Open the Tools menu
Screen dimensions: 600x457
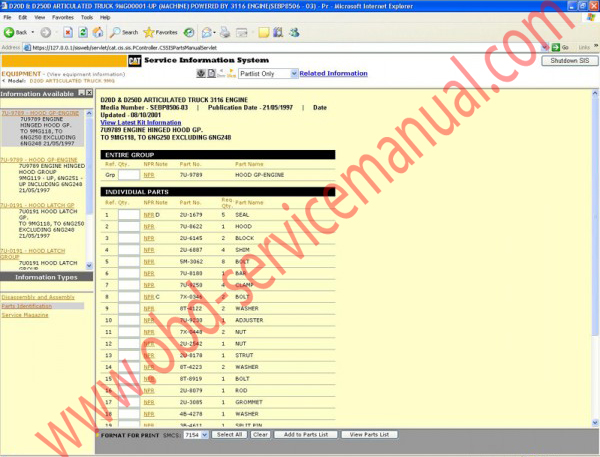click(87, 17)
